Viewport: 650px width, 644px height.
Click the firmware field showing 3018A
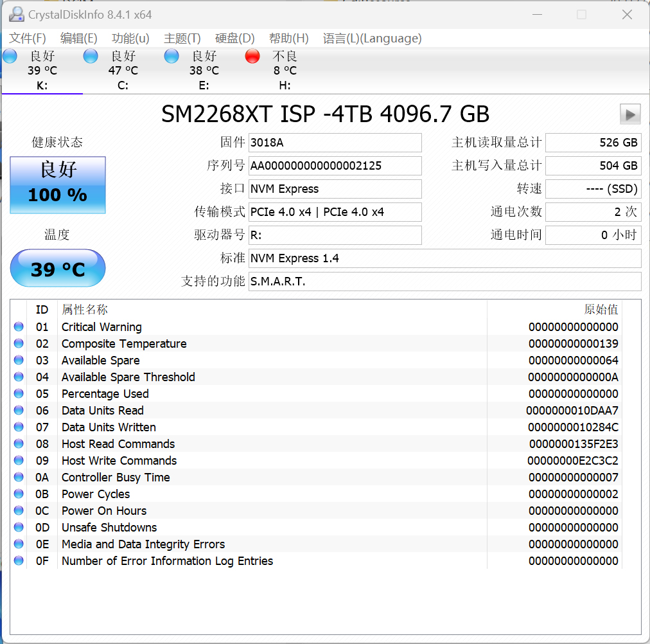tap(335, 143)
